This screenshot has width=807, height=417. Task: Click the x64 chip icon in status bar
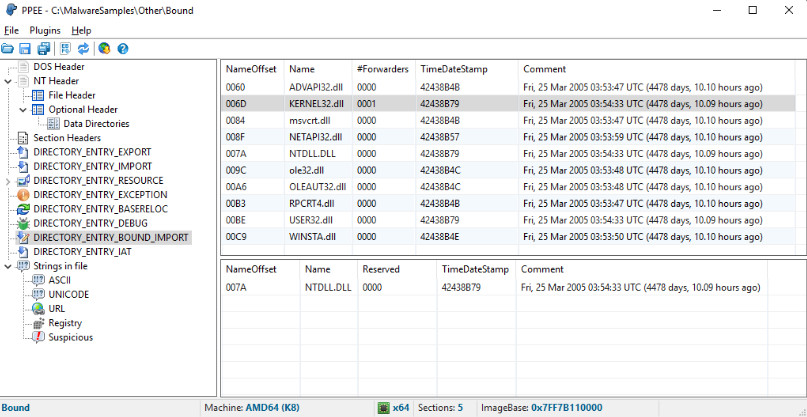click(x=383, y=408)
